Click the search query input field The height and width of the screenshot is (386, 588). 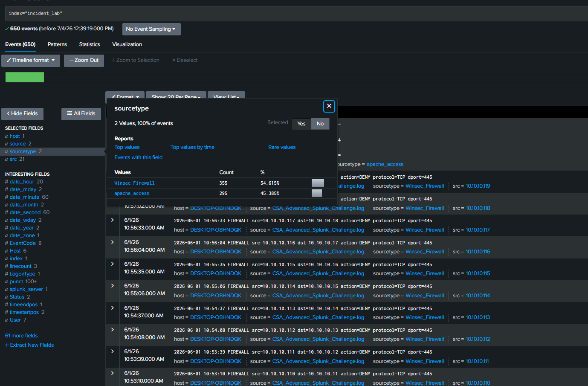pos(296,14)
